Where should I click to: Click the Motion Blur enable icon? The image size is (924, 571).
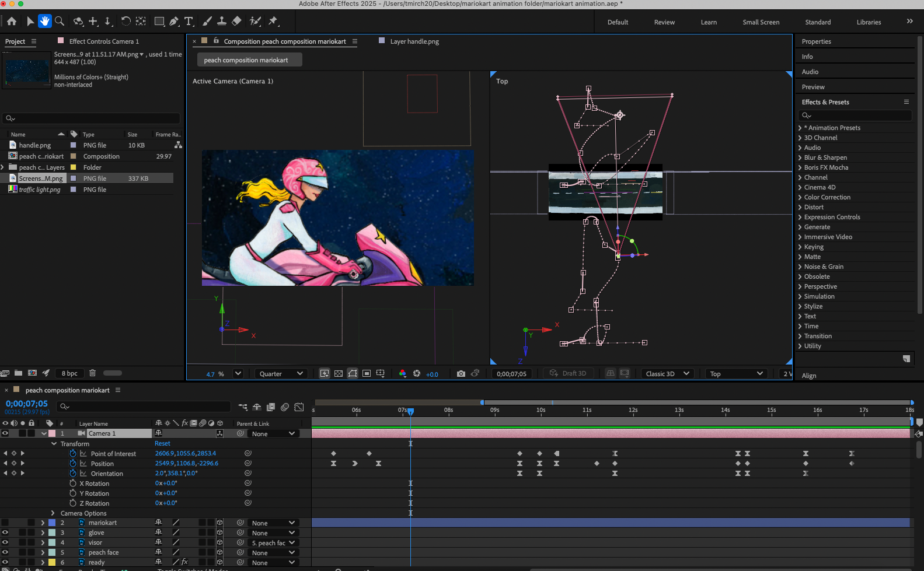285,407
